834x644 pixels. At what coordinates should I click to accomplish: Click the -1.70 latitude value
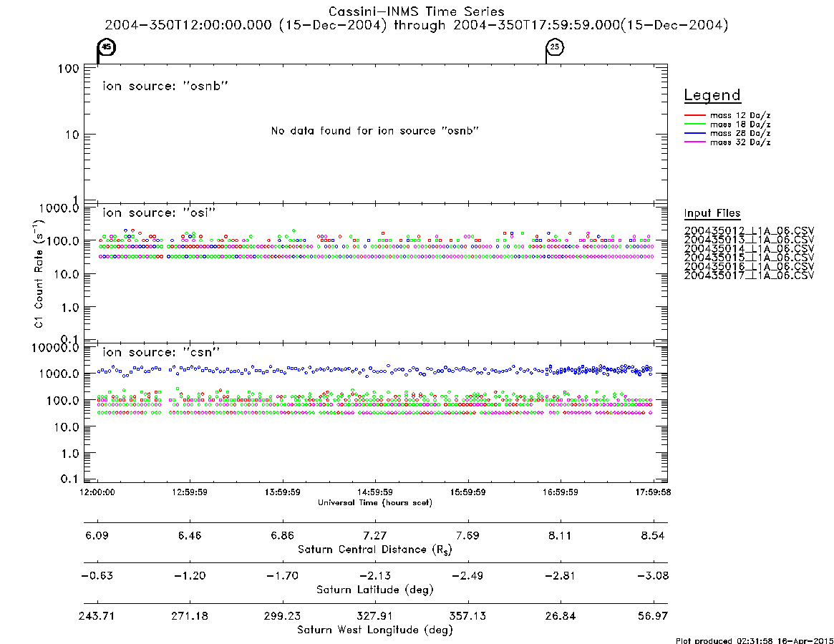(283, 576)
